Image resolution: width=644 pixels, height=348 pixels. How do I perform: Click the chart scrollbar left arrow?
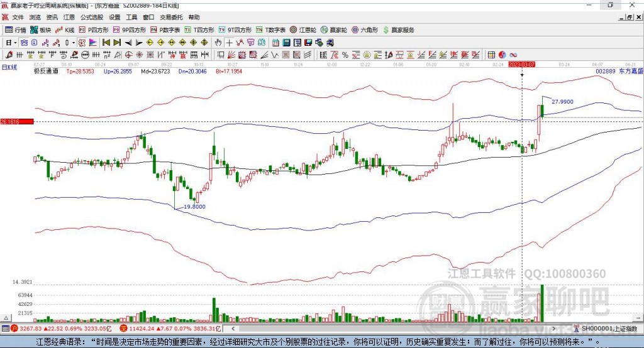coord(233,329)
